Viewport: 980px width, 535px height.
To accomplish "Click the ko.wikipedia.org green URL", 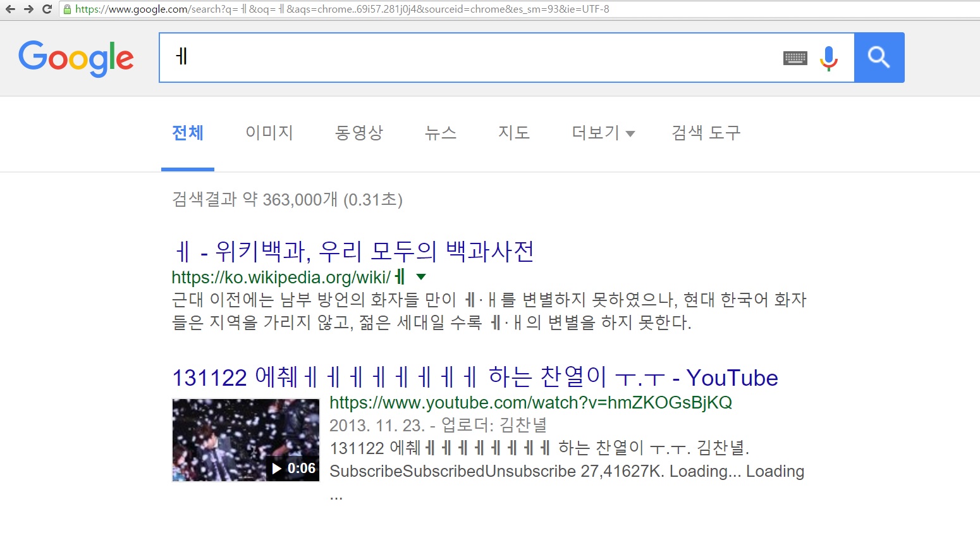I will 288,277.
